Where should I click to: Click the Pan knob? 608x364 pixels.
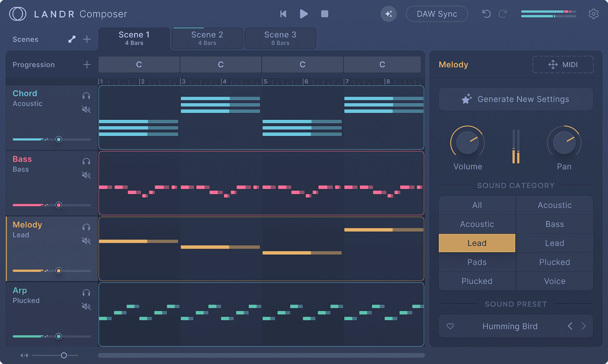(x=564, y=142)
